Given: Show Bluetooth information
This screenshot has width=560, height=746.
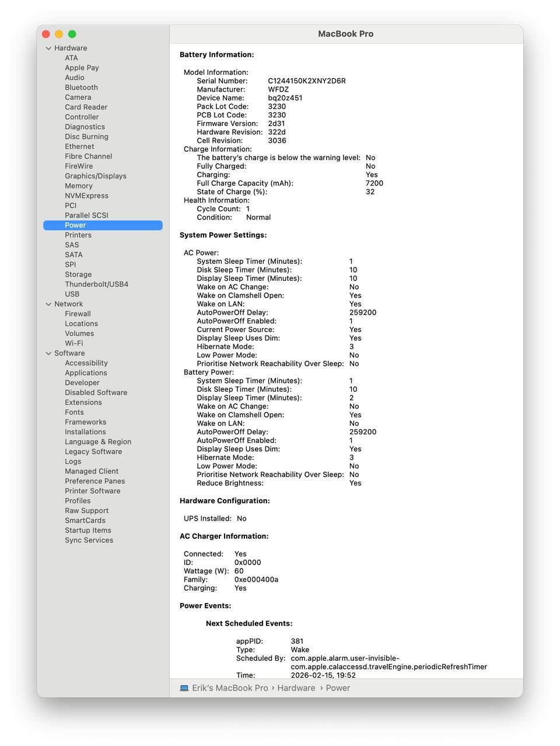Looking at the screenshot, I should click(x=81, y=88).
